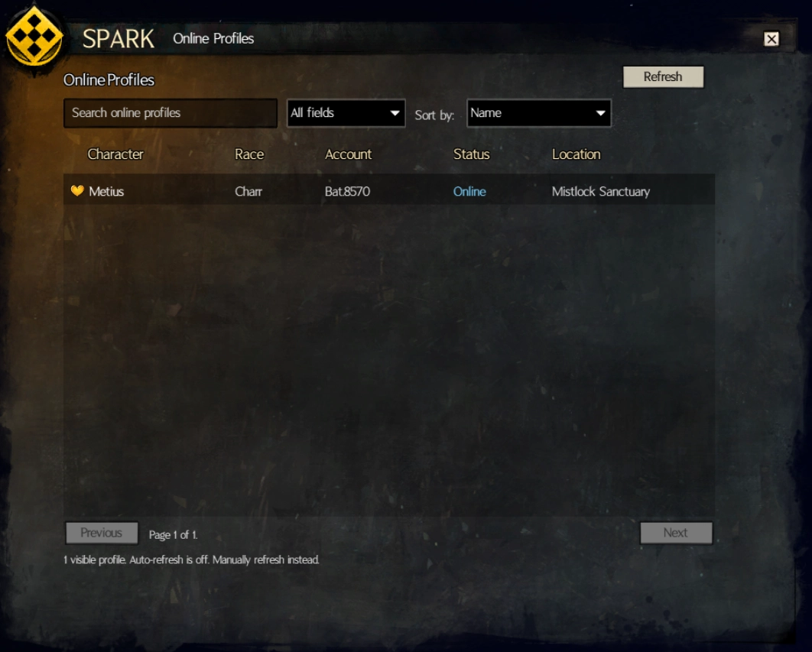
Task: Click the Online status text
Action: [469, 192]
